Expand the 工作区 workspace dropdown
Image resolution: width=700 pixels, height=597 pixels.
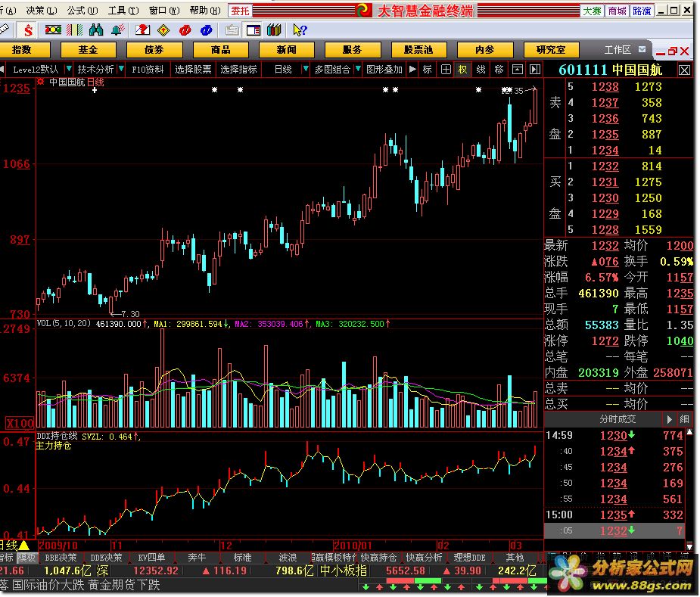[642, 49]
